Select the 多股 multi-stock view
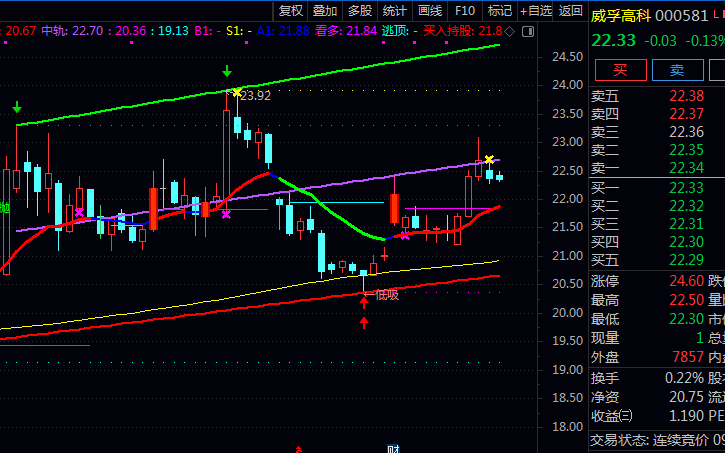725x453 pixels. coord(360,11)
